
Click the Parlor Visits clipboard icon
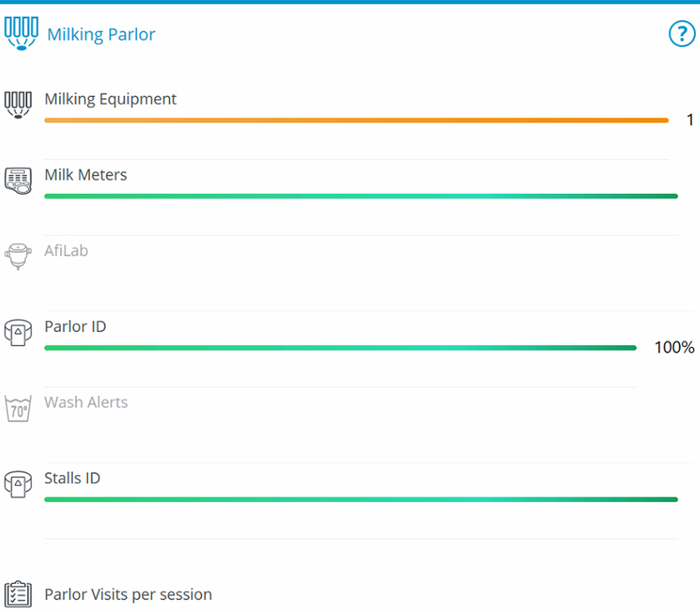pos(18,594)
